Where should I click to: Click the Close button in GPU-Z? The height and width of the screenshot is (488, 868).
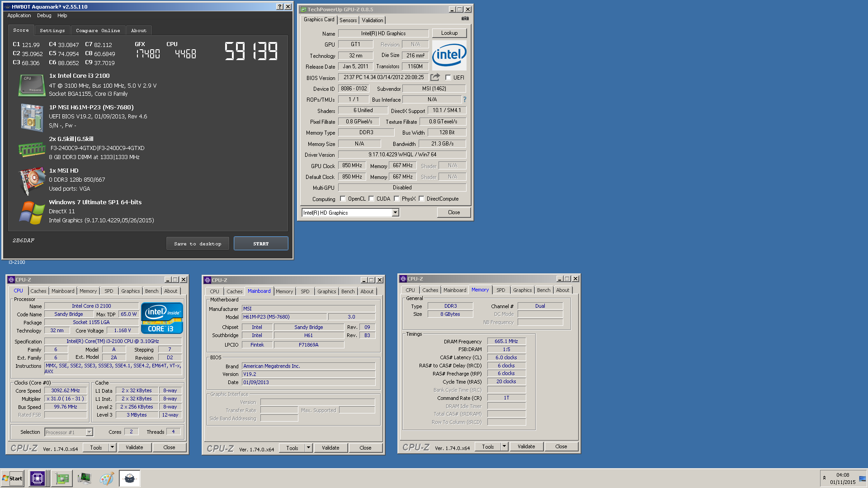coord(454,212)
